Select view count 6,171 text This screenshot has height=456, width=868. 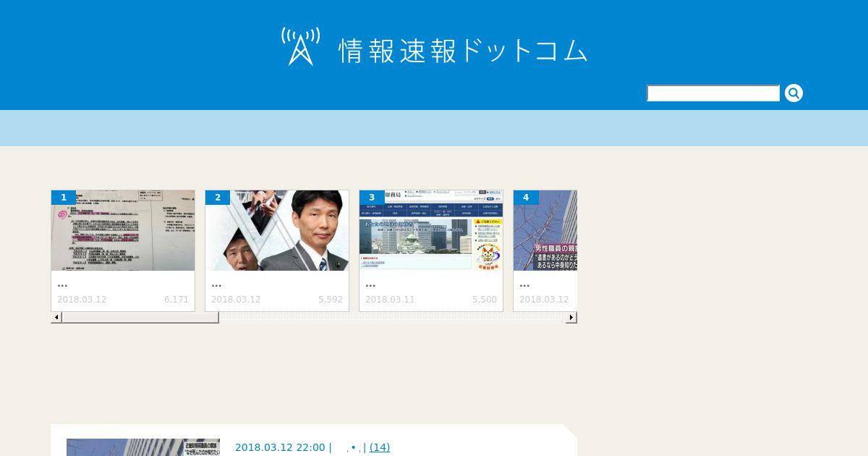click(176, 300)
